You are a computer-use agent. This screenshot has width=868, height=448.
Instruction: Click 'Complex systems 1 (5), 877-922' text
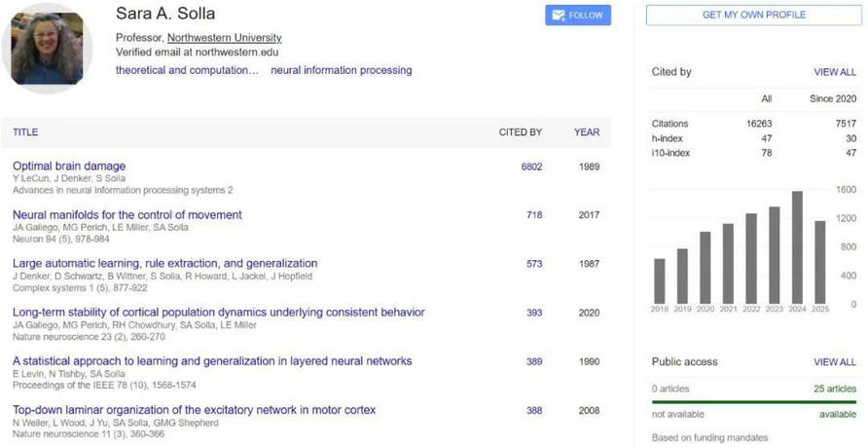80,288
